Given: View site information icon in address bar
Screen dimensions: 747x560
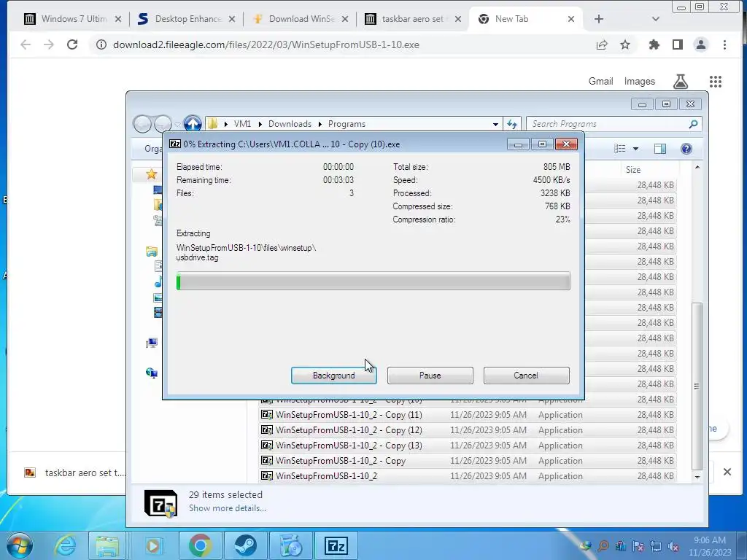Looking at the screenshot, I should click(x=101, y=44).
